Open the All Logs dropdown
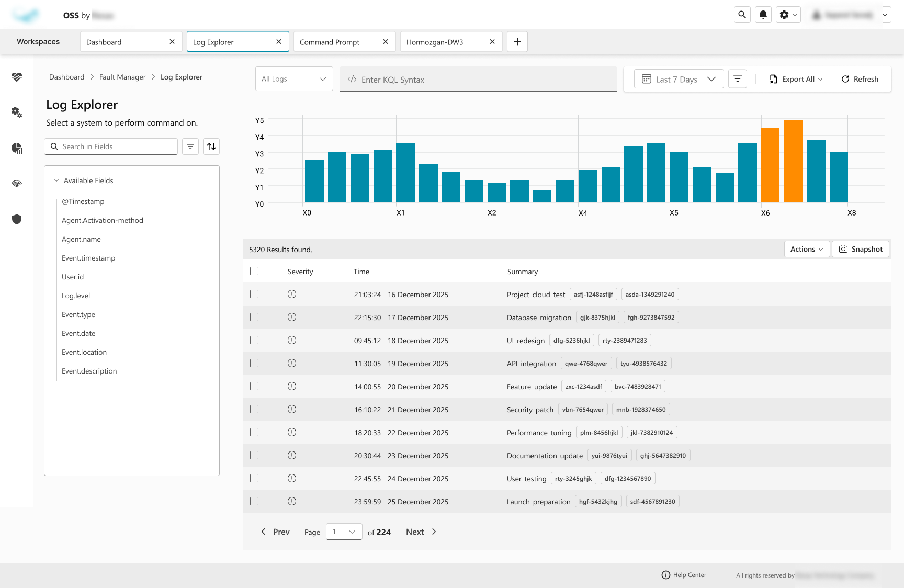 (293, 79)
